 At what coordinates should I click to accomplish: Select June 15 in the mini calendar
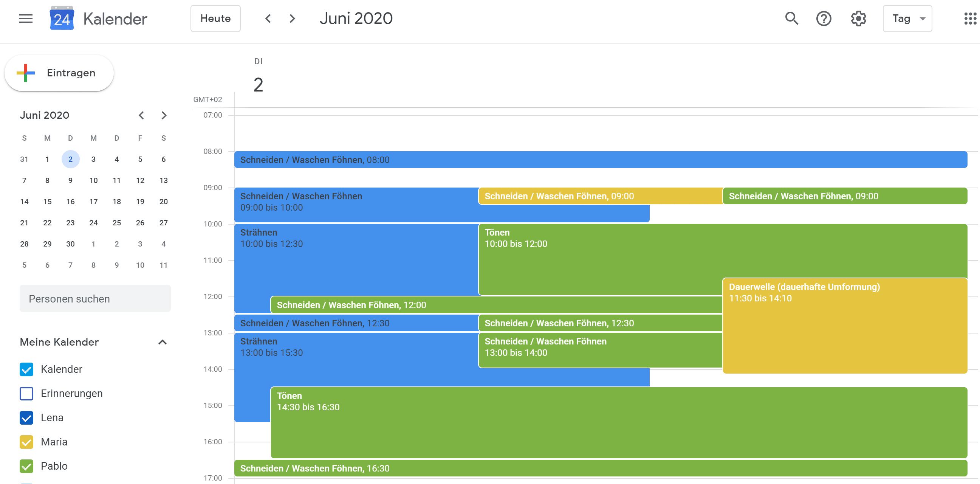tap(47, 201)
